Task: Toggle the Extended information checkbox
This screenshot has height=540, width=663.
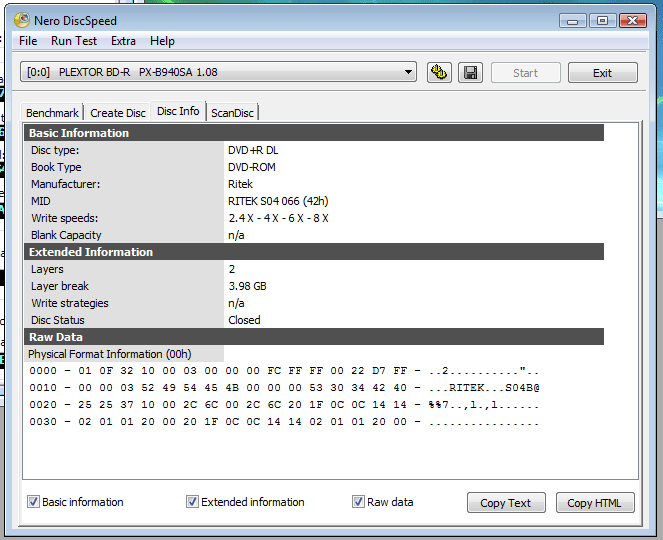Action: point(193,502)
